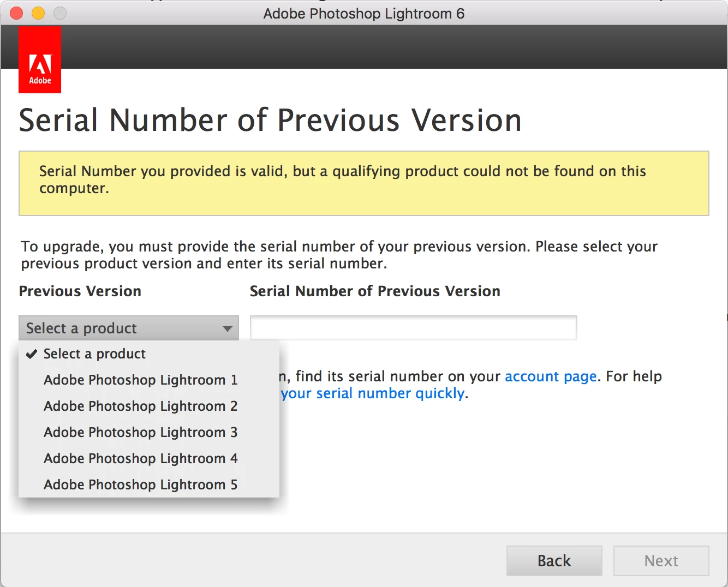Open the Select a product dropdown
This screenshot has width=728, height=587.
[x=129, y=328]
